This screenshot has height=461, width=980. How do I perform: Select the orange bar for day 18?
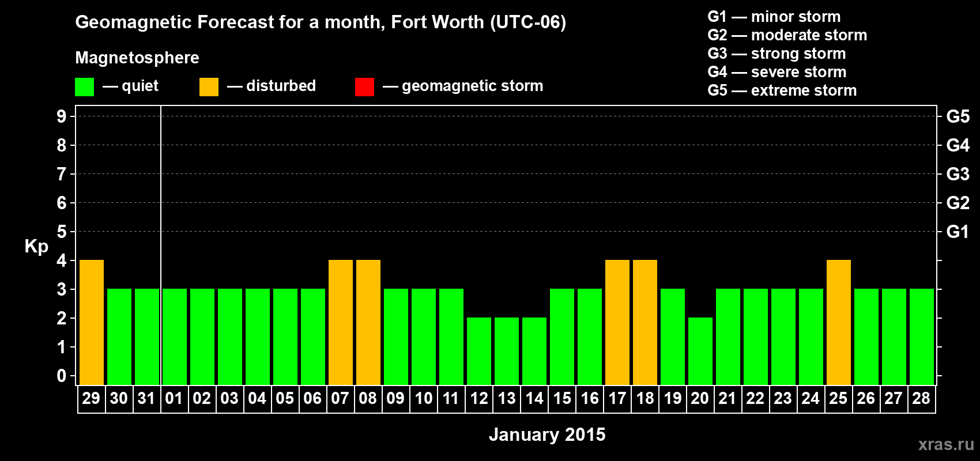(x=645, y=322)
